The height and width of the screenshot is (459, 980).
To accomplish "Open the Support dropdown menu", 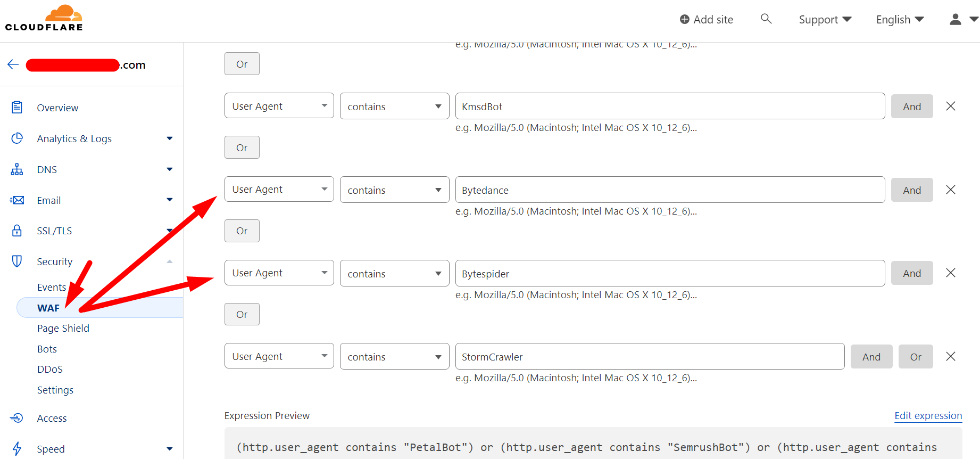I will click(825, 19).
